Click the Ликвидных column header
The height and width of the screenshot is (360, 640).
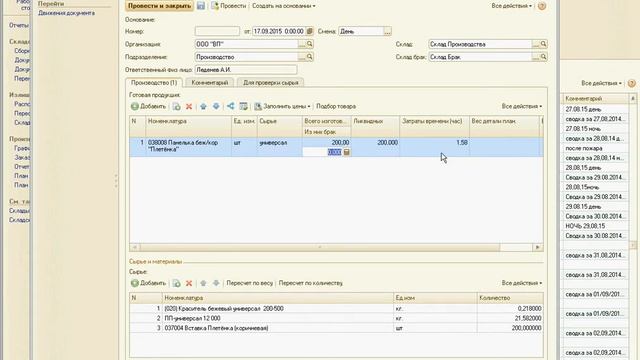pos(375,121)
